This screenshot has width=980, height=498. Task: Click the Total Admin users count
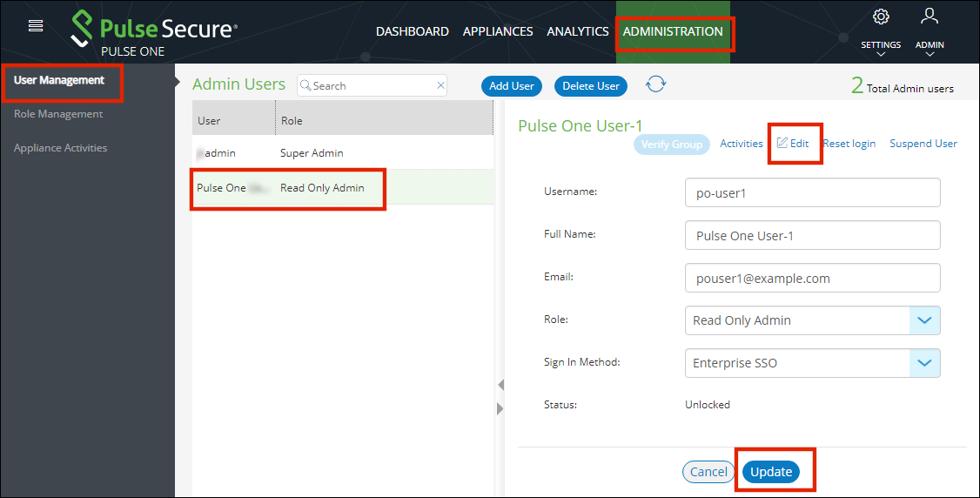pos(902,86)
